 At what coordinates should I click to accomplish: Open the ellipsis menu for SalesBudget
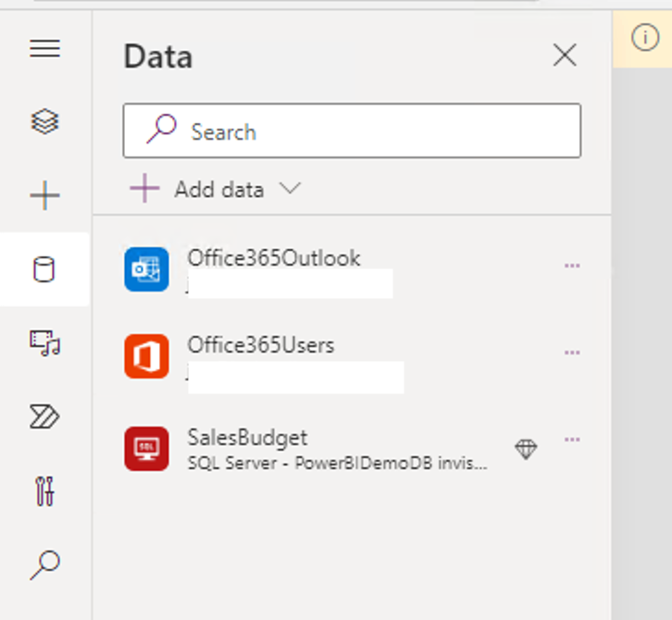[572, 440]
